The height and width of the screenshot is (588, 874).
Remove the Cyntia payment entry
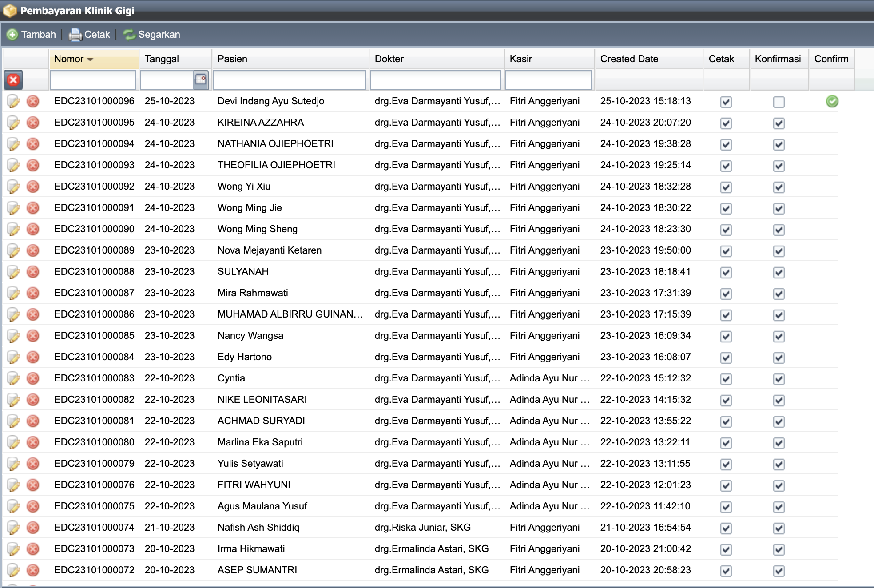pyautogui.click(x=33, y=379)
